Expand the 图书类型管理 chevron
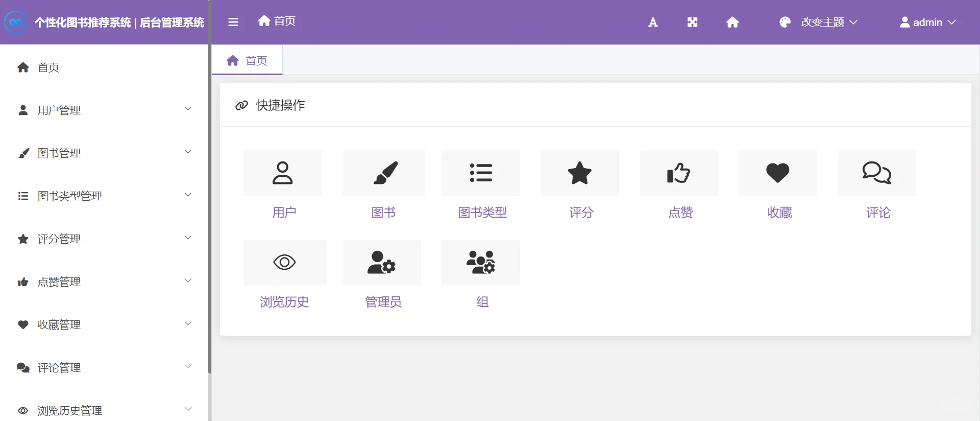 pyautogui.click(x=188, y=195)
